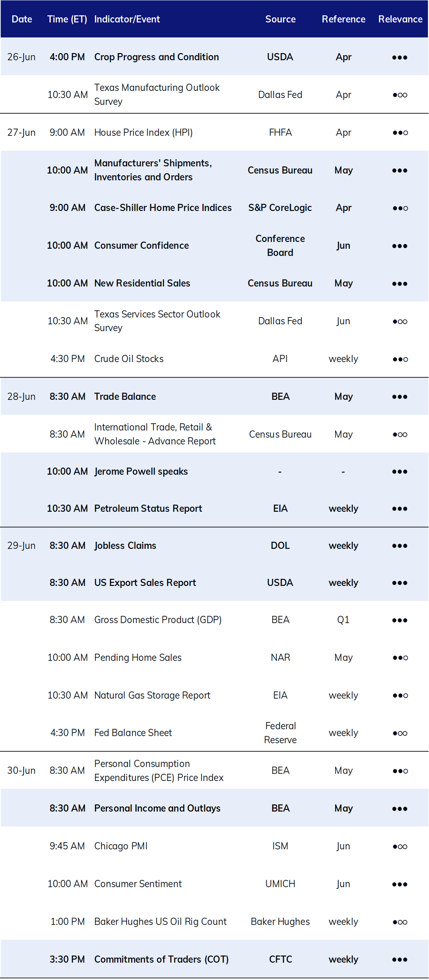The height and width of the screenshot is (980, 429).
Task: Click the Relevance column header
Action: [400, 19]
